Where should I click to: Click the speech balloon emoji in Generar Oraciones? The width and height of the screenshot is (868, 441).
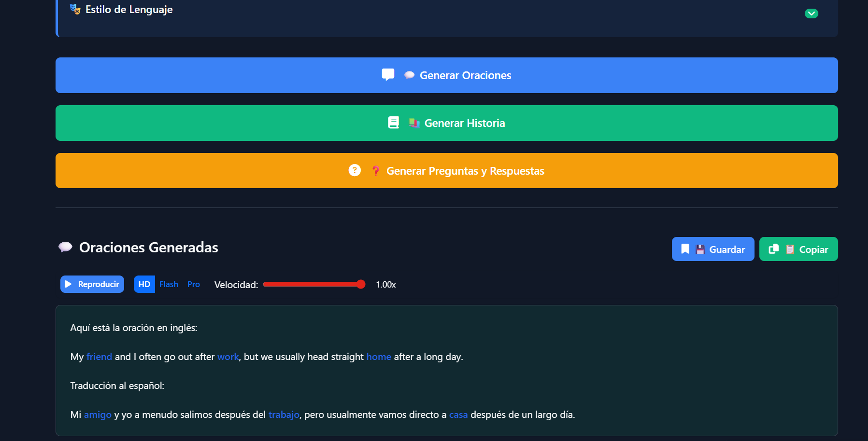click(409, 75)
